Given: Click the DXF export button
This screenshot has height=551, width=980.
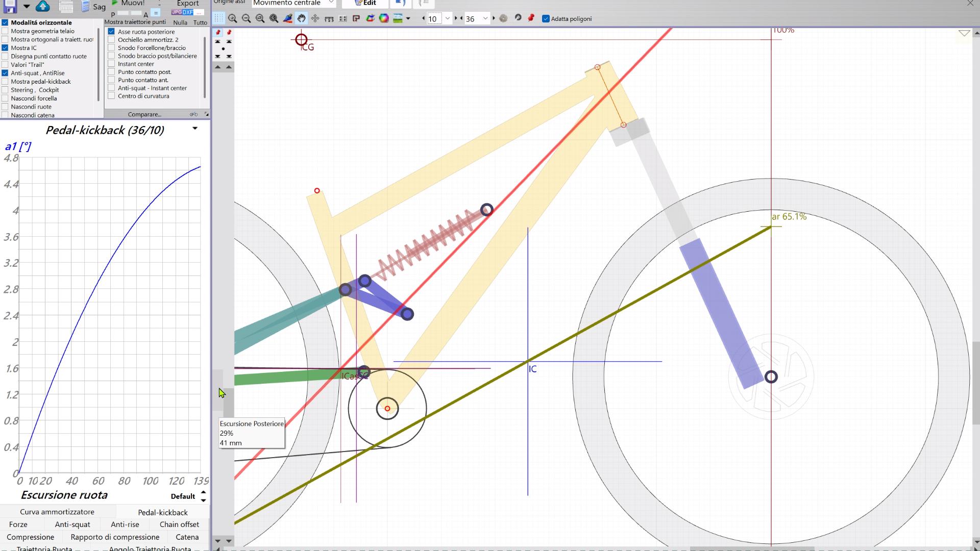Looking at the screenshot, I should click(188, 12).
